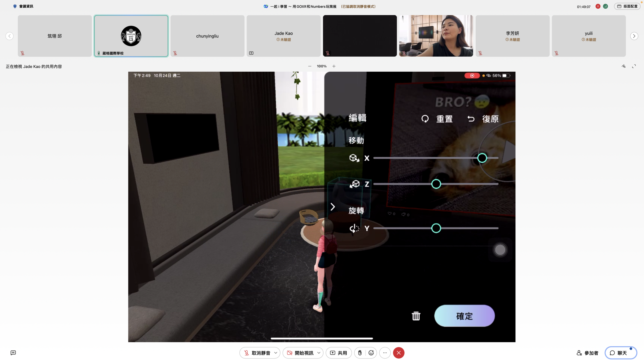Click the trash delete icon

[x=416, y=316]
